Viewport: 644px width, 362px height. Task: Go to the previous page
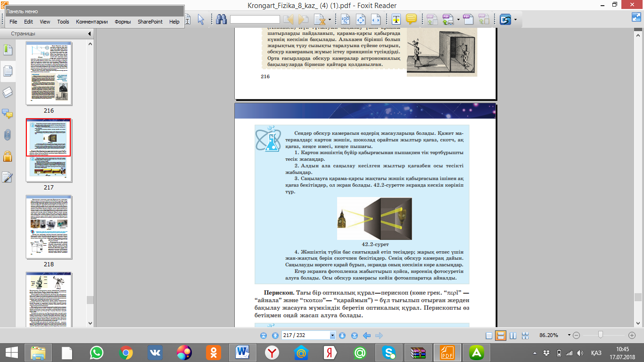tap(275, 336)
